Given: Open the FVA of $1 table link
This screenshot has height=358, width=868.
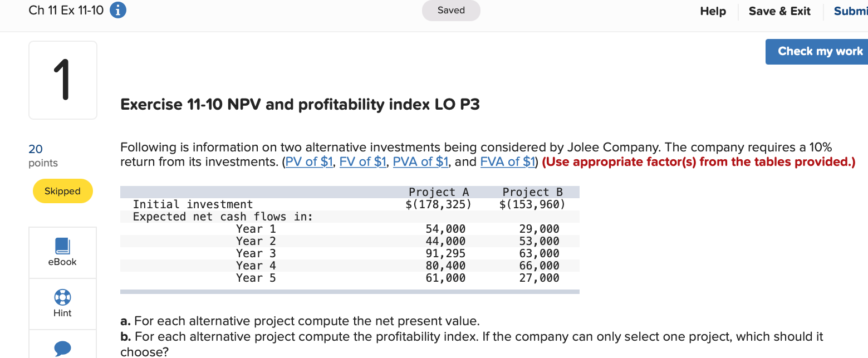Looking at the screenshot, I should [509, 162].
